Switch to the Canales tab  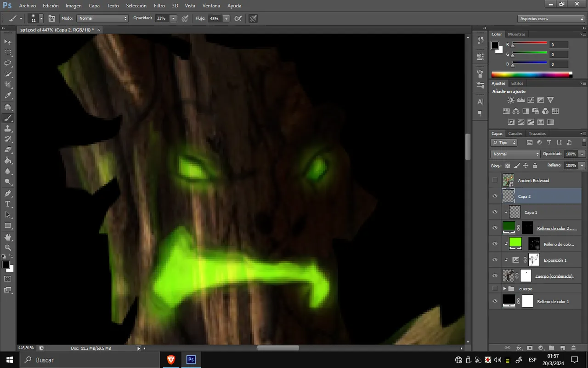(515, 133)
